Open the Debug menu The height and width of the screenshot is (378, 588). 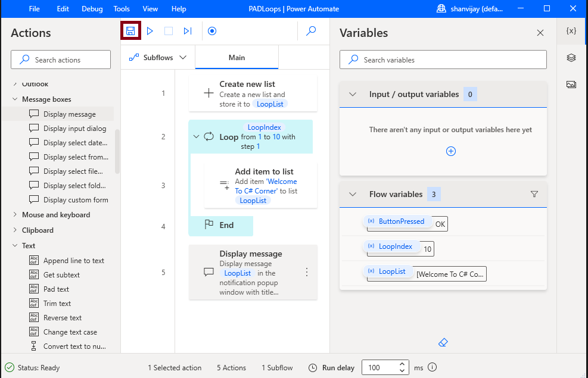pyautogui.click(x=92, y=8)
